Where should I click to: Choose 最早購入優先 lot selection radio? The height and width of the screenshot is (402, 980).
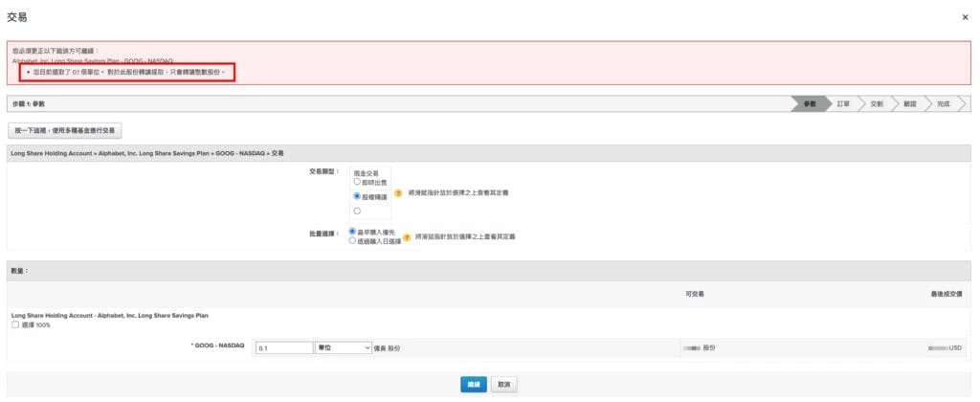352,232
